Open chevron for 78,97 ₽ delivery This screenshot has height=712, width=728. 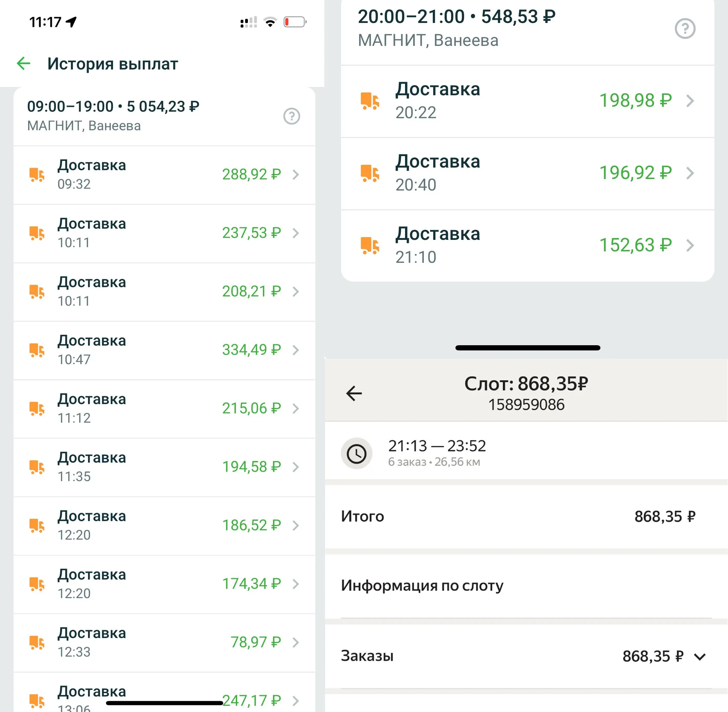point(296,642)
